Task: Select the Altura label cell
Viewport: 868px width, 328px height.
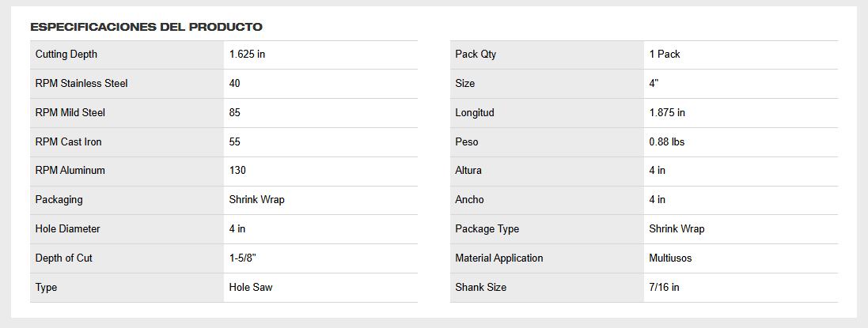Action: (x=547, y=171)
